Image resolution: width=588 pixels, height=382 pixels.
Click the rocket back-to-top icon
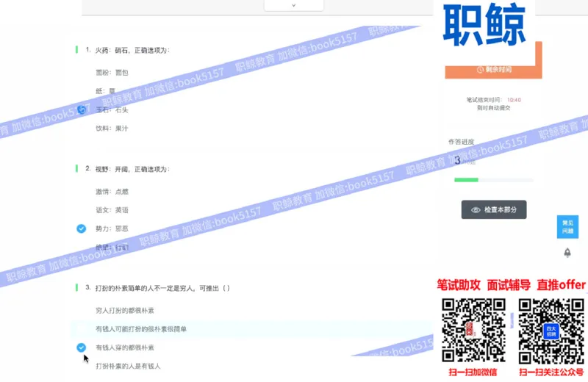point(567,253)
